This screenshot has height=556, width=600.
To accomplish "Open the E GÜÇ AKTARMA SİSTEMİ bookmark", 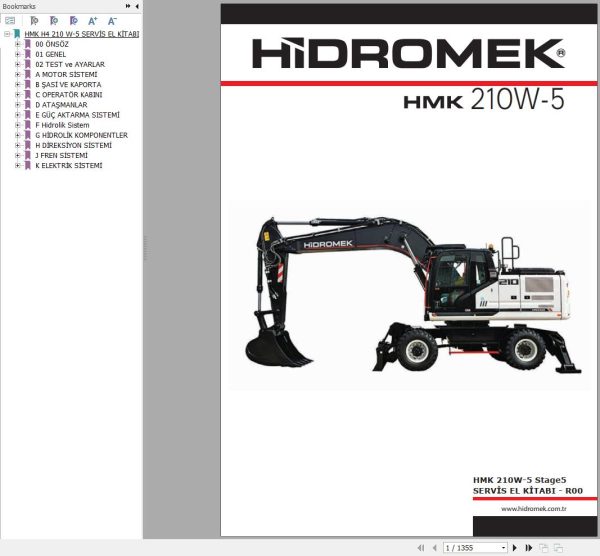I will click(77, 115).
